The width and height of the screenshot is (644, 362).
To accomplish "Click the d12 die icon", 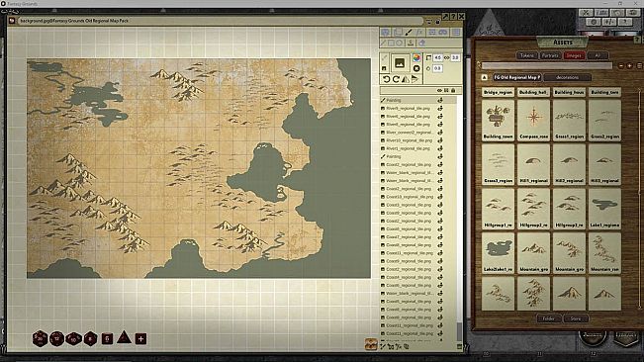I will click(x=56, y=339).
